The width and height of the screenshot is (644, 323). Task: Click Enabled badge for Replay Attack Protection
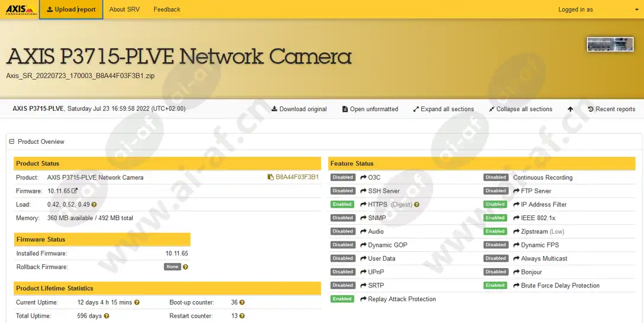[x=342, y=299]
